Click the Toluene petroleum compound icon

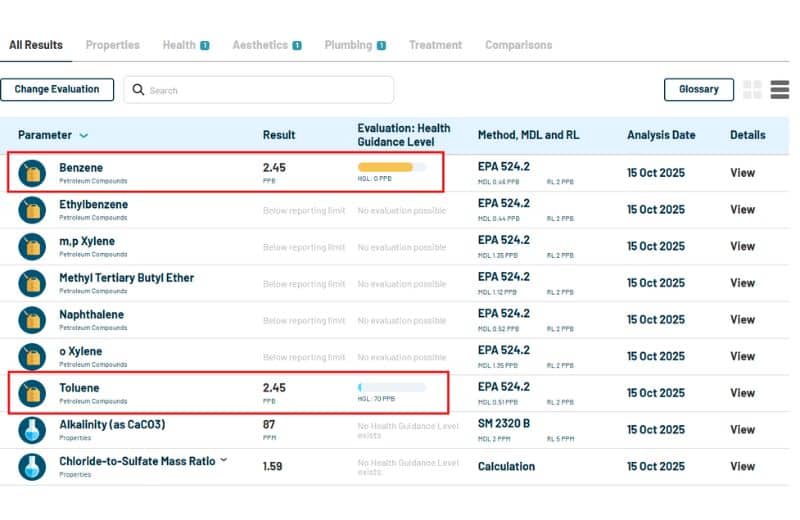point(32,393)
